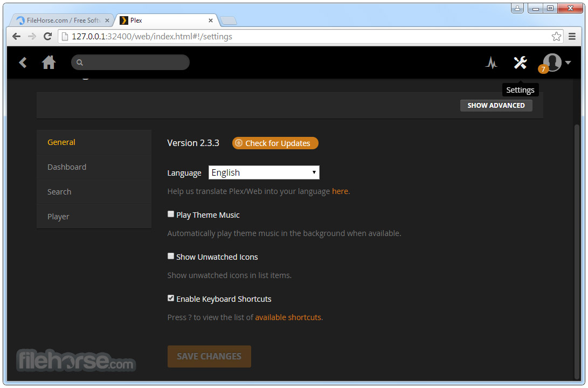Click Check for Updates button
The height and width of the screenshot is (388, 588).
click(x=275, y=143)
